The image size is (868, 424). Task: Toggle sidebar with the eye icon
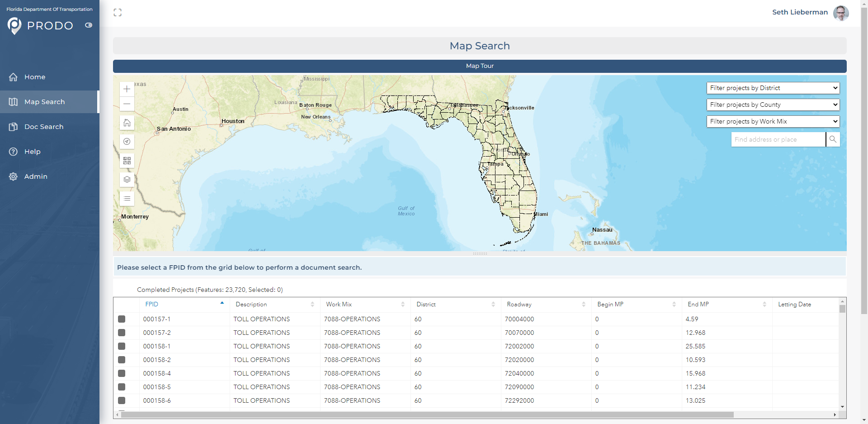[x=89, y=25]
